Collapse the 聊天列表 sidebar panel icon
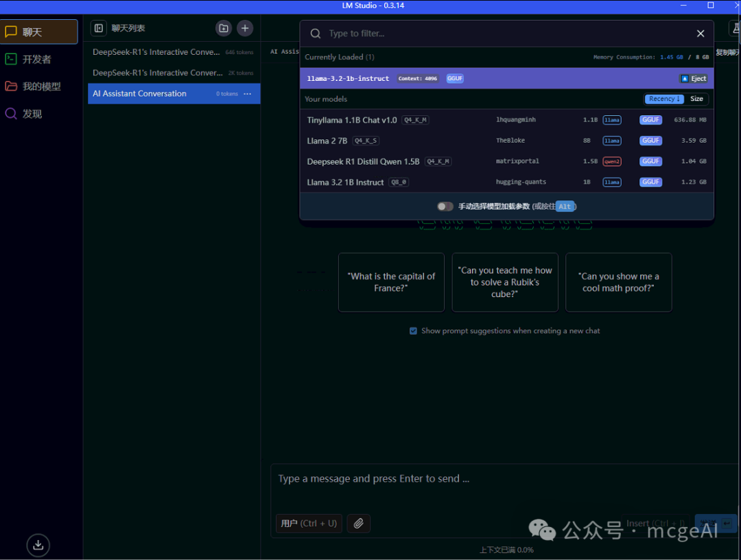The width and height of the screenshot is (741, 560). click(x=99, y=28)
